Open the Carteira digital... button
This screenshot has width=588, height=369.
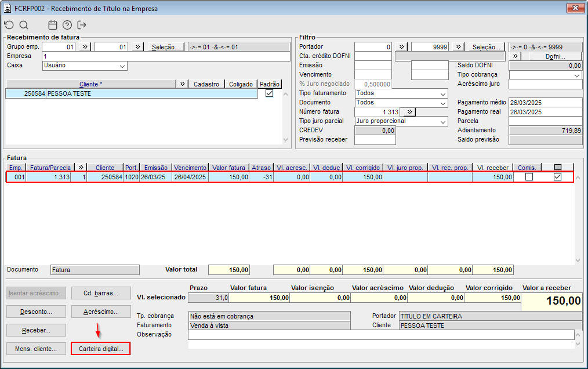tap(101, 349)
